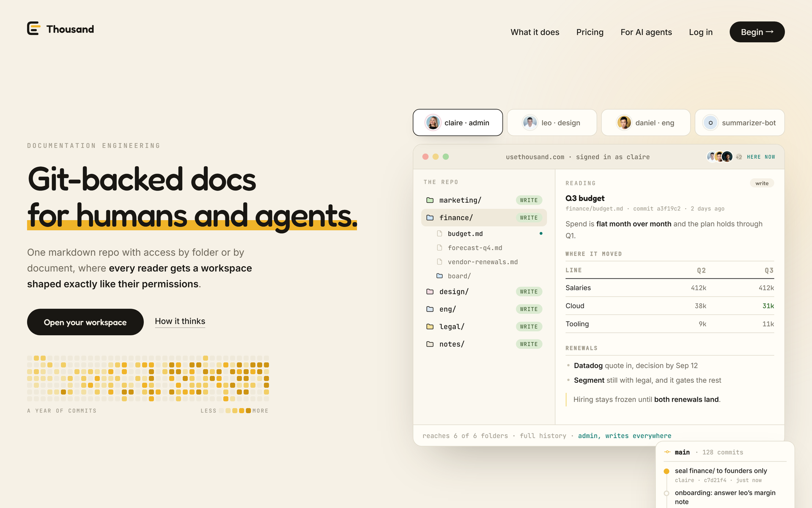Open For AI agents nav link

point(646,32)
